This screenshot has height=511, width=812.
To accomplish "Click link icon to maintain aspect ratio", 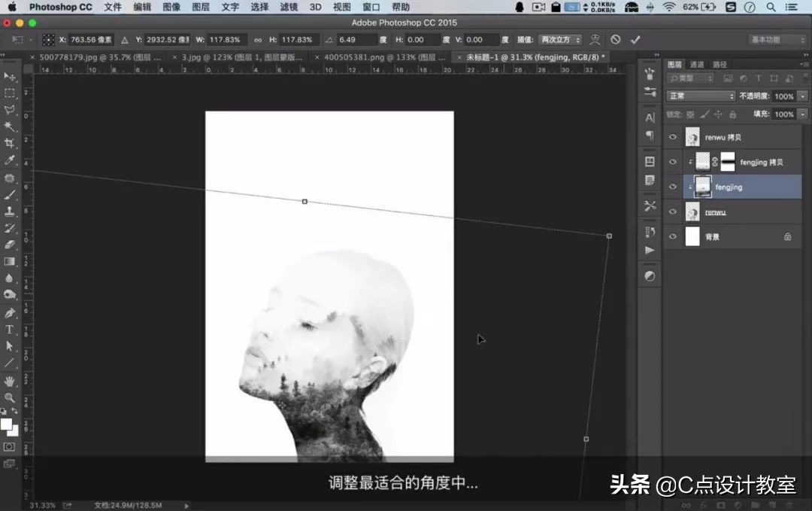I will (x=258, y=39).
